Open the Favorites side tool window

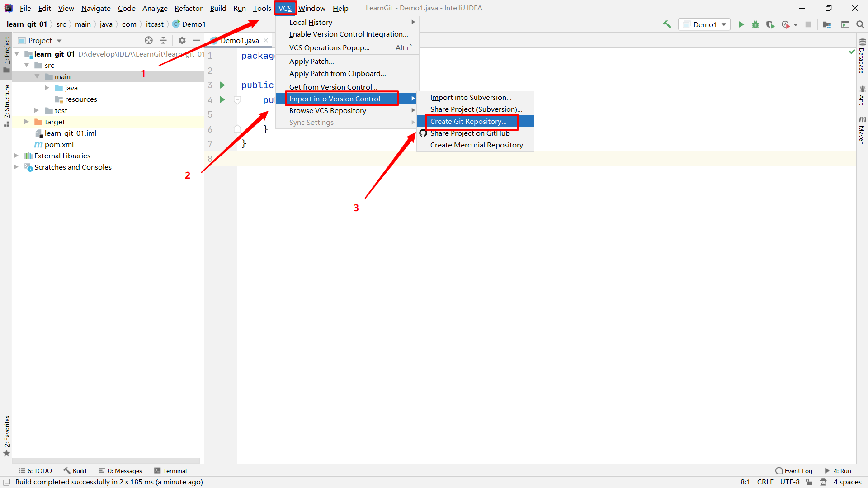[x=6, y=436]
